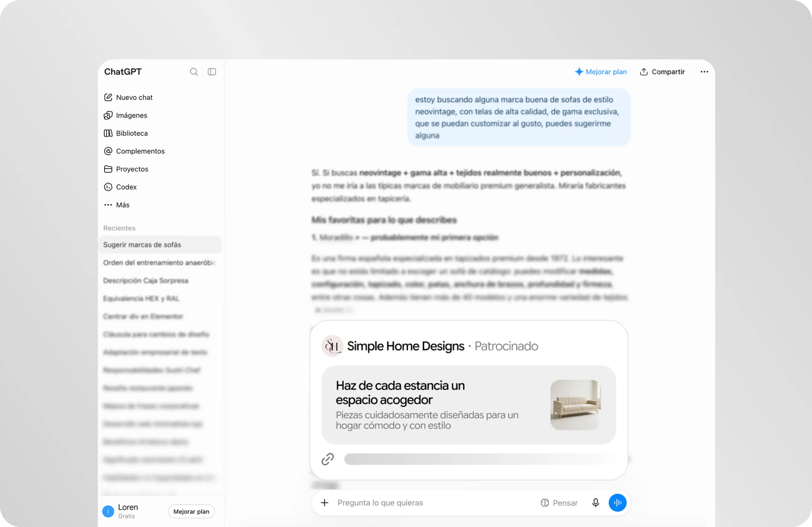Viewport: 812px width, 527px height.
Task: Open chat 'Orden del entrenamiento anaeróbic'
Action: coord(160,263)
